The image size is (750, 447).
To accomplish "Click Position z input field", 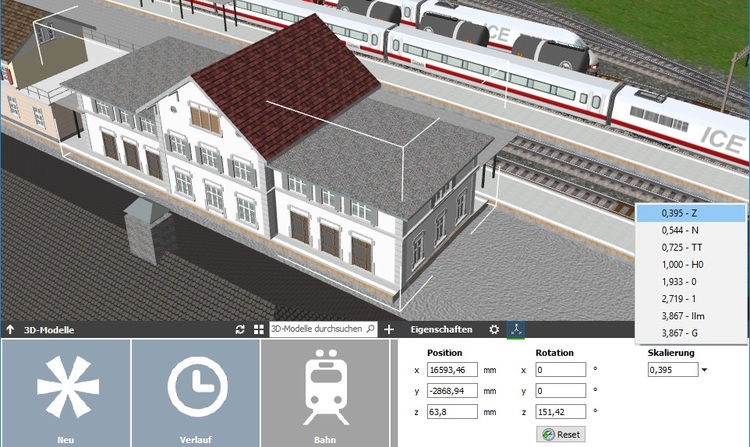I will (x=452, y=412).
